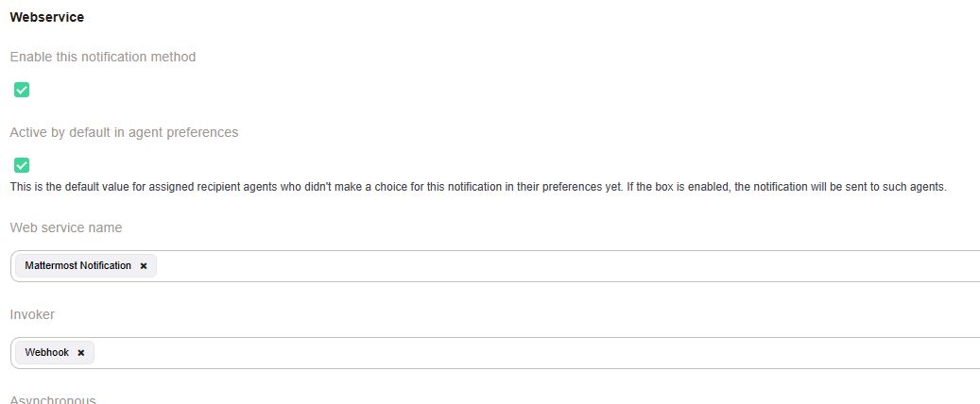980x404 pixels.
Task: Click the 'This is the default value' help sentence
Action: 312,187
